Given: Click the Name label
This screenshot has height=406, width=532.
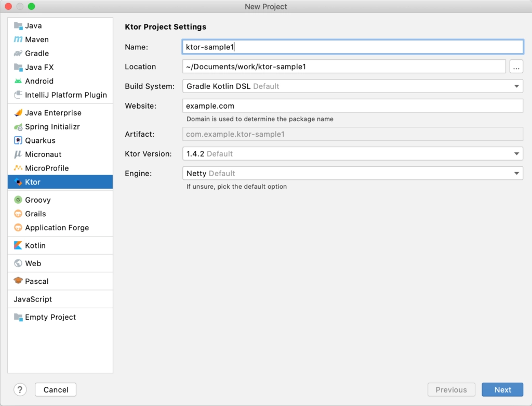Looking at the screenshot, I should [x=137, y=47].
